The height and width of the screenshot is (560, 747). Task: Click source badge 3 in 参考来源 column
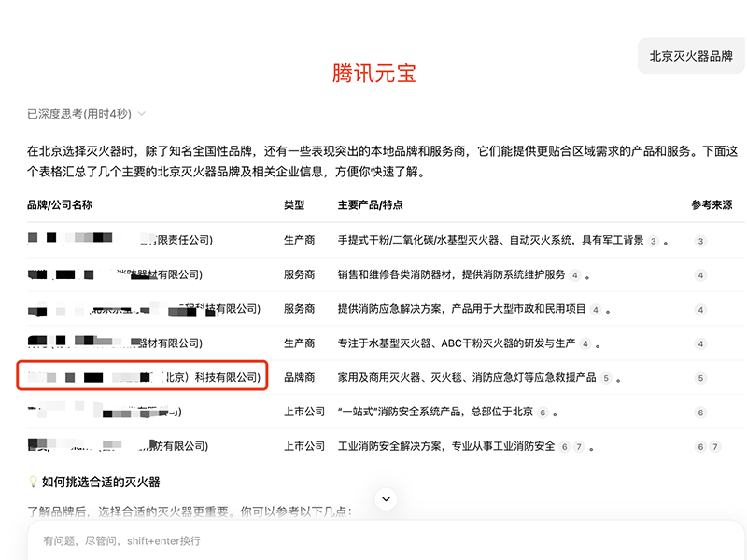click(700, 241)
